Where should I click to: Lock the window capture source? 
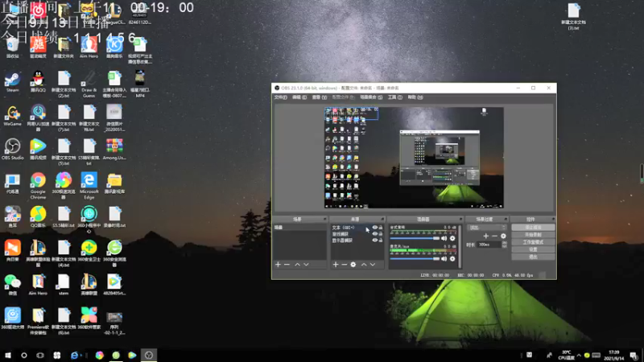(381, 234)
